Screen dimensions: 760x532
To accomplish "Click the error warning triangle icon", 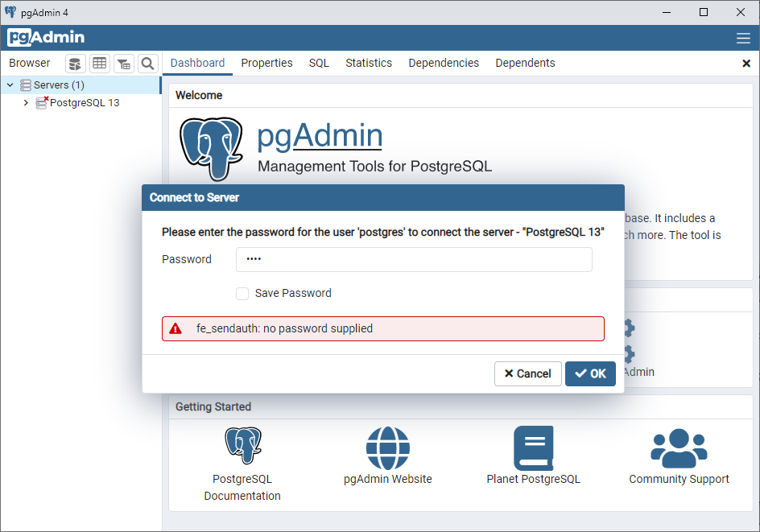I will (x=176, y=329).
